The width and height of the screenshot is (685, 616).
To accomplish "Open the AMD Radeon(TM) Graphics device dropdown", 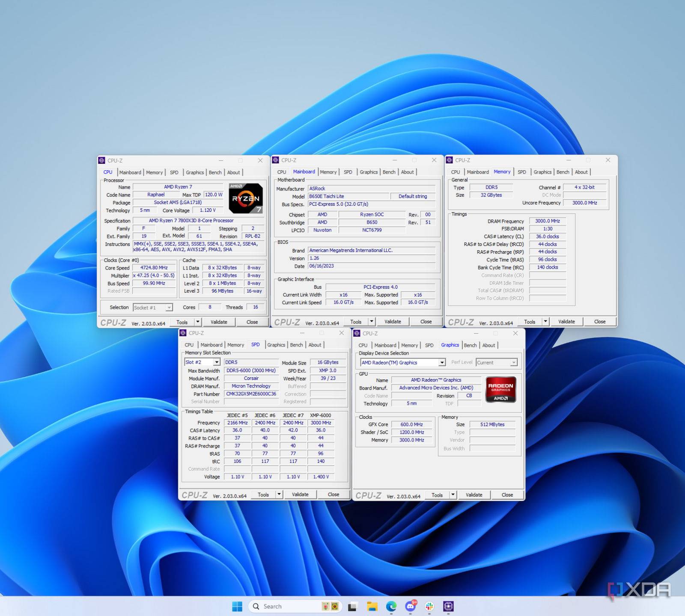I will point(442,363).
